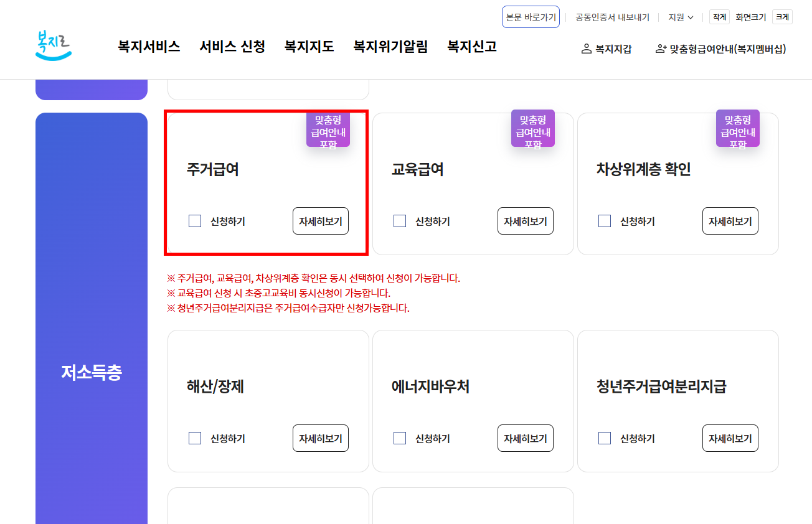The width and height of the screenshot is (812, 524).
Task: View 자세히보기 for 주거급여
Action: pyautogui.click(x=321, y=221)
